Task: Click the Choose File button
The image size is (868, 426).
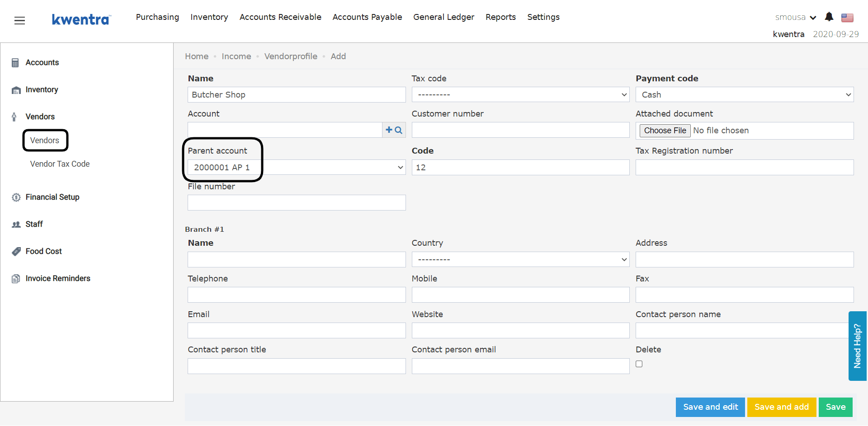Action: click(665, 131)
